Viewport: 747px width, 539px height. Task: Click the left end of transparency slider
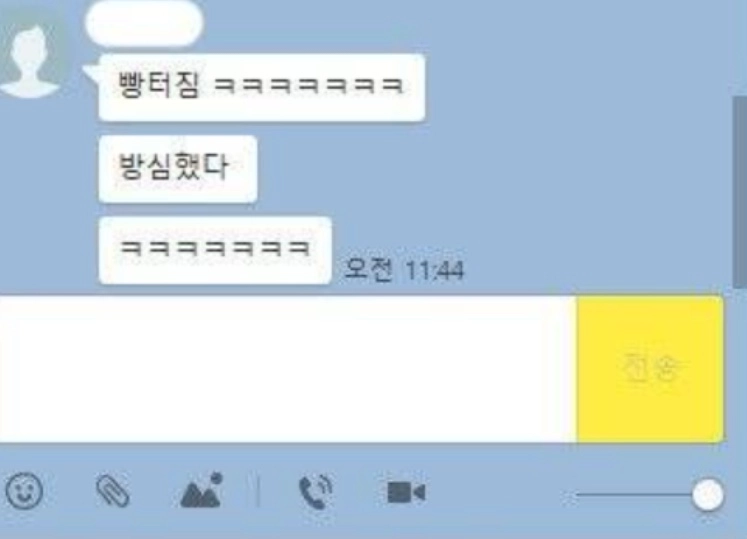pos(578,495)
